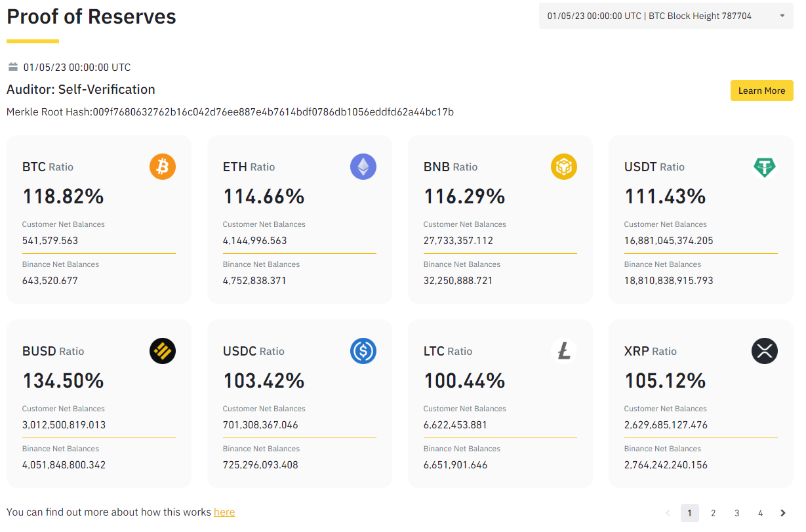Click ETH customer net balance 4,144,996.563
Viewport: 806px width, 532px height.
255,240
